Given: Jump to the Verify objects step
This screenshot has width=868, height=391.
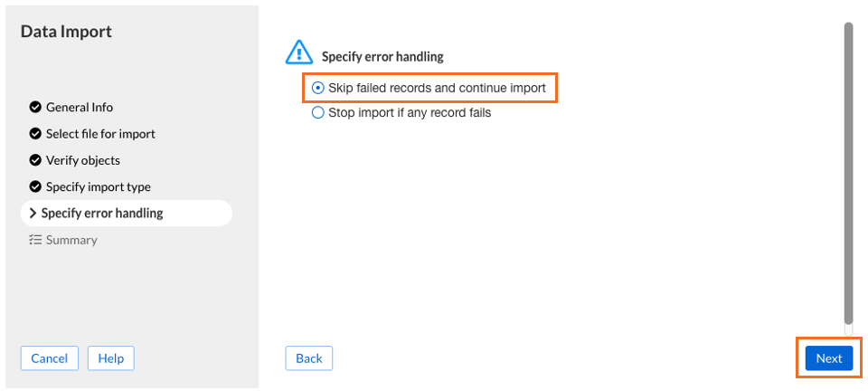Looking at the screenshot, I should click(83, 160).
